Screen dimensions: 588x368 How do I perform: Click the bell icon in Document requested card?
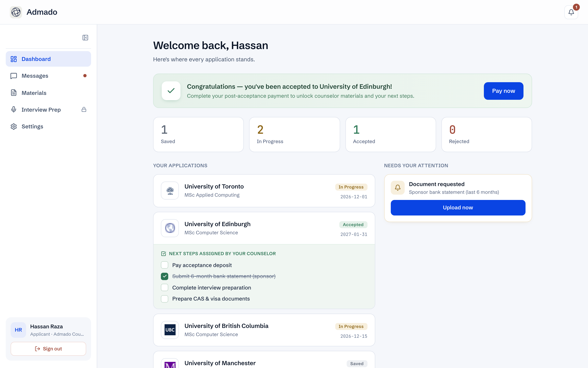[398, 188]
